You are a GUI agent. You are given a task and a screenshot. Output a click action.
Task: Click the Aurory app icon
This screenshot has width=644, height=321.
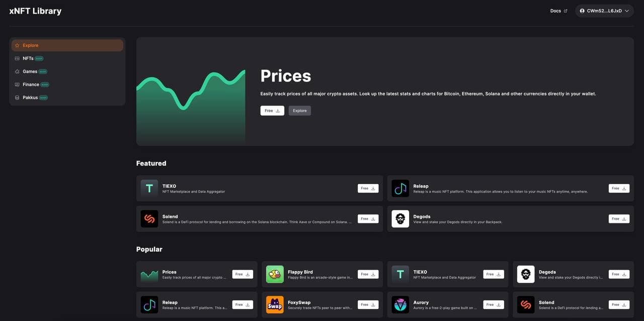click(x=400, y=305)
